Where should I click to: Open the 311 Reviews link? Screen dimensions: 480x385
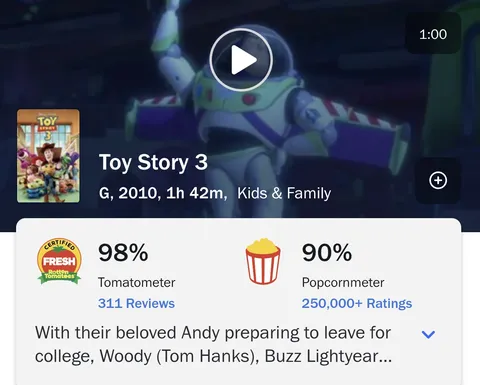point(136,303)
